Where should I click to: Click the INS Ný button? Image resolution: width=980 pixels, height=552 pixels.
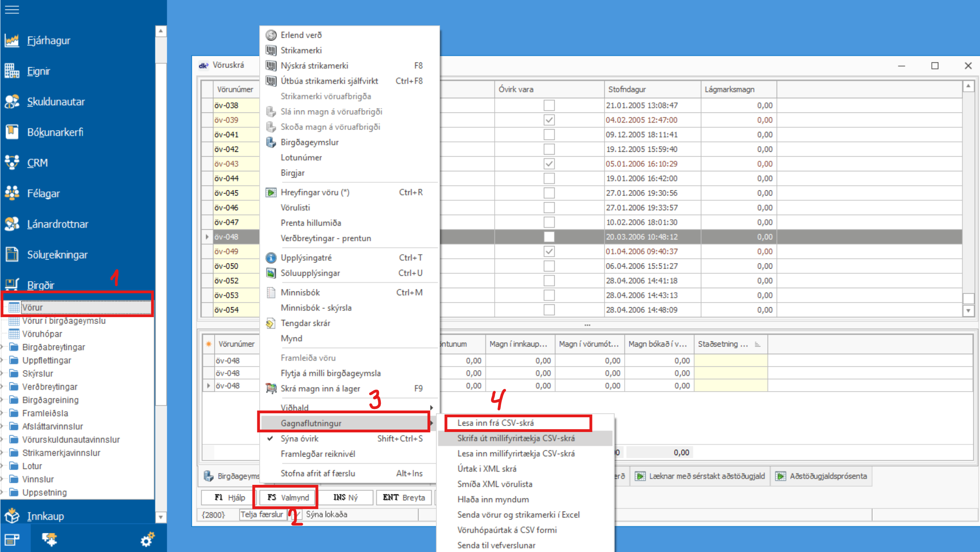click(x=345, y=497)
